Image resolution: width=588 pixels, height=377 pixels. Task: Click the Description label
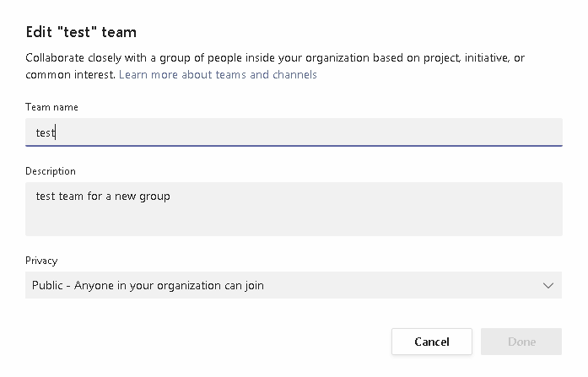(x=51, y=171)
